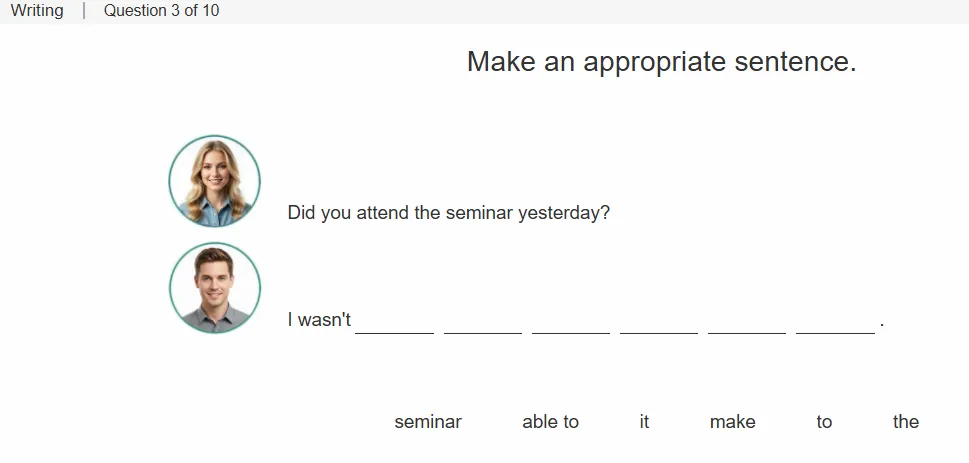969x463 pixels.
Task: Select the fourth blank in the sentence
Action: pos(659,323)
